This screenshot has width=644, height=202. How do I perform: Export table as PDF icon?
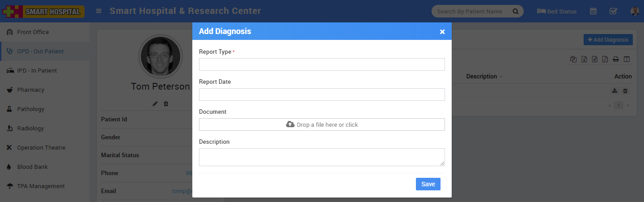605,59
